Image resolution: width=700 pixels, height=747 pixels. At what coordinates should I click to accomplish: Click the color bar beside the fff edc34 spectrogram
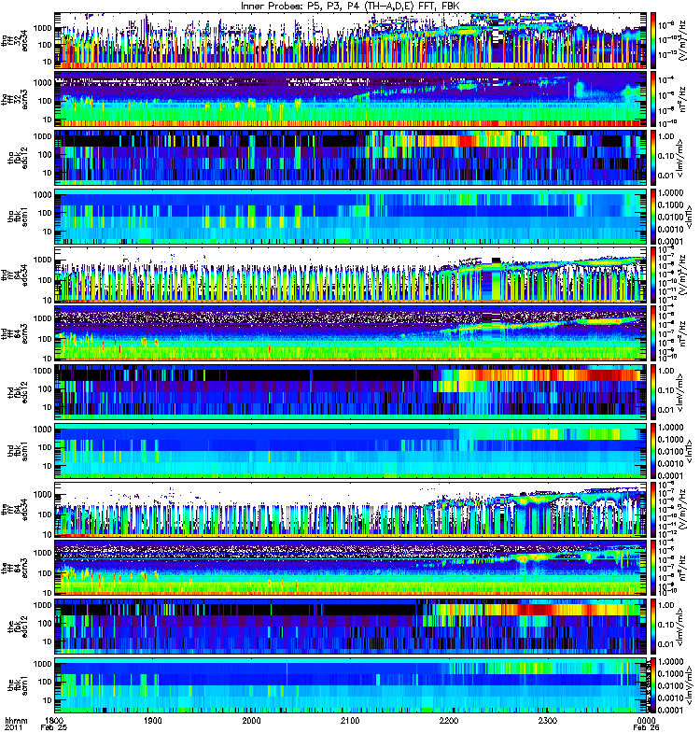coord(652,509)
